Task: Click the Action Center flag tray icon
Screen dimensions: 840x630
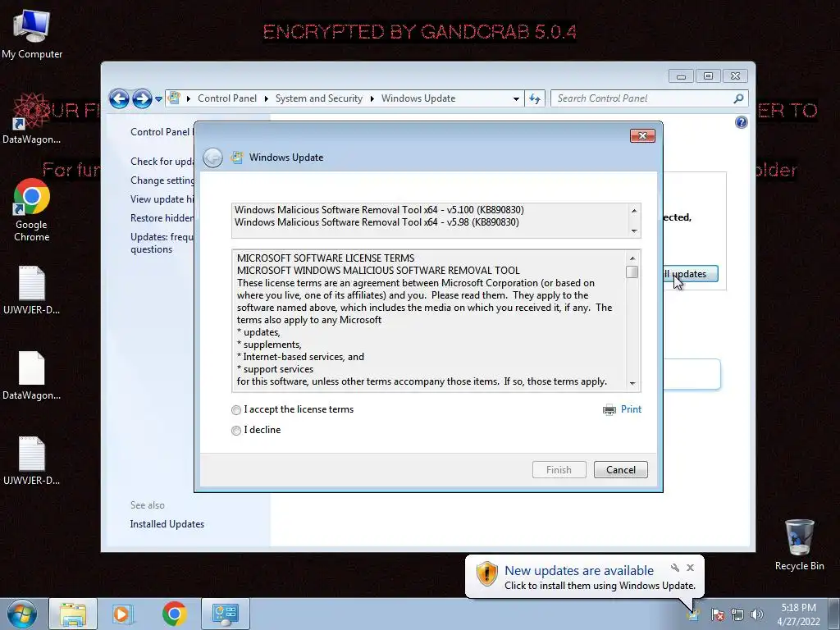Action: click(718, 614)
